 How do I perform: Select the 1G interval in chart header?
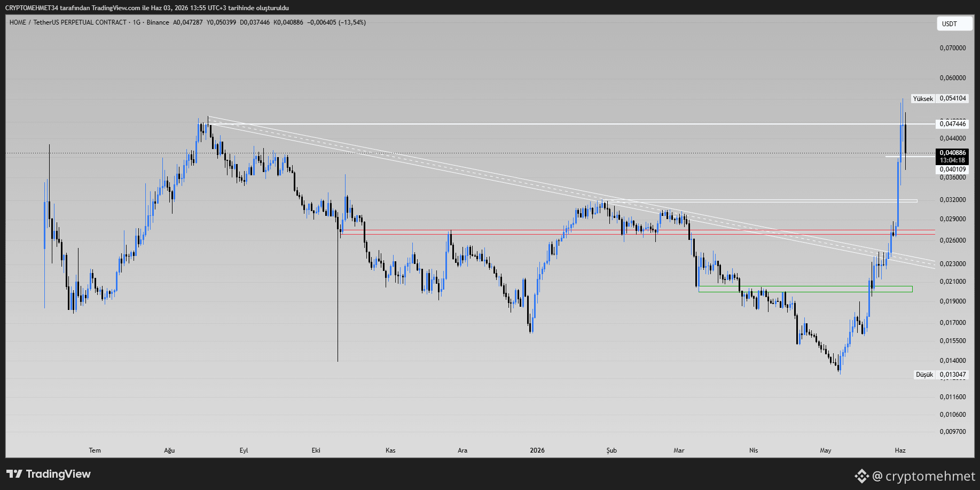tap(137, 22)
